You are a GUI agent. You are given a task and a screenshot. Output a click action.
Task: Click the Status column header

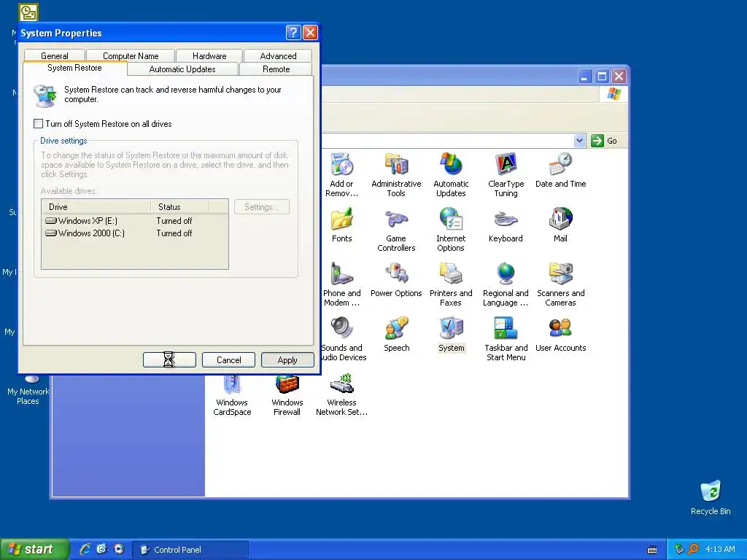[180, 206]
